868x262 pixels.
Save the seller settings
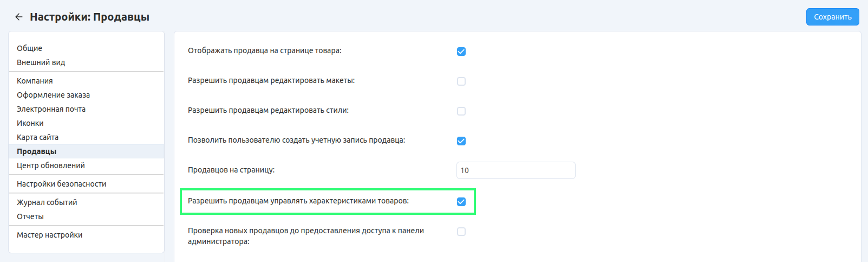click(x=832, y=17)
